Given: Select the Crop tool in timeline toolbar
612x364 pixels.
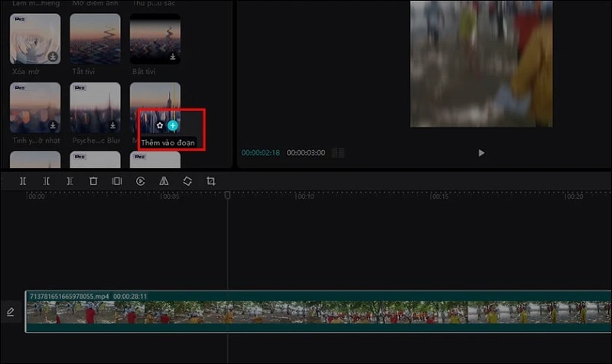Looking at the screenshot, I should click(x=211, y=181).
